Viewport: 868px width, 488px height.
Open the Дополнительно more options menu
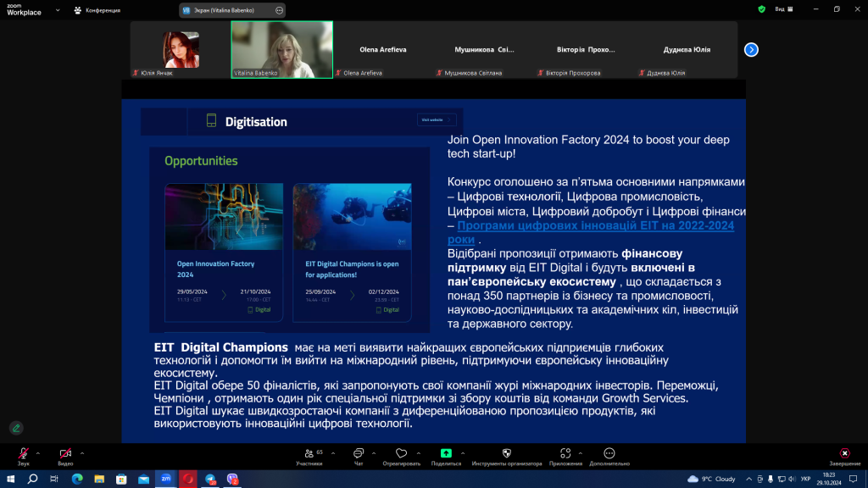click(x=609, y=457)
